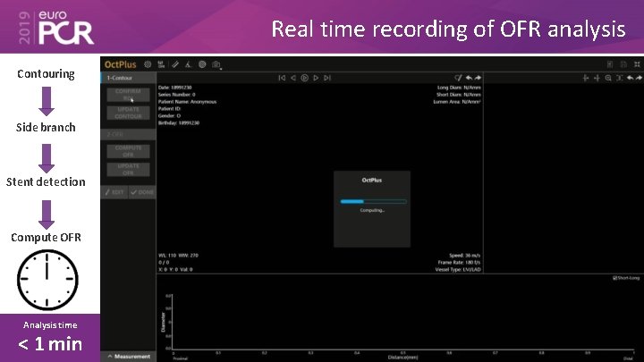Toggle fullscreen icon at top right

tap(637, 64)
